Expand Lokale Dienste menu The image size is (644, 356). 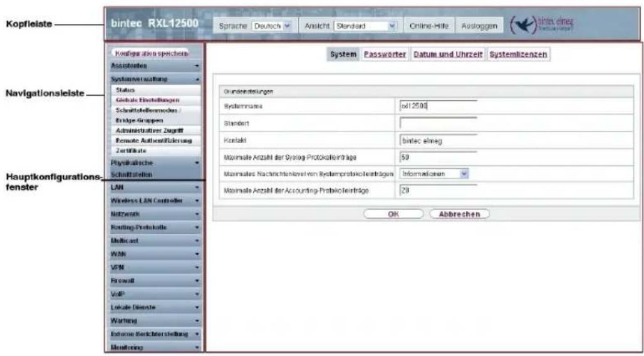click(155, 307)
